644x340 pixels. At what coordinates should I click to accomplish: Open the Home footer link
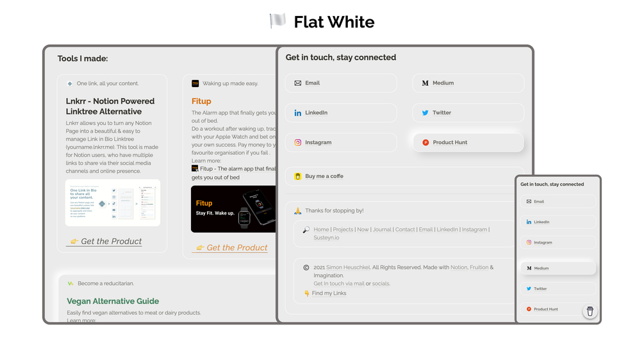(x=321, y=229)
